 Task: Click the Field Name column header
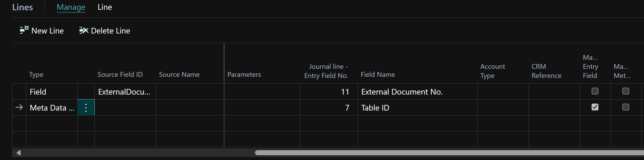coord(378,75)
